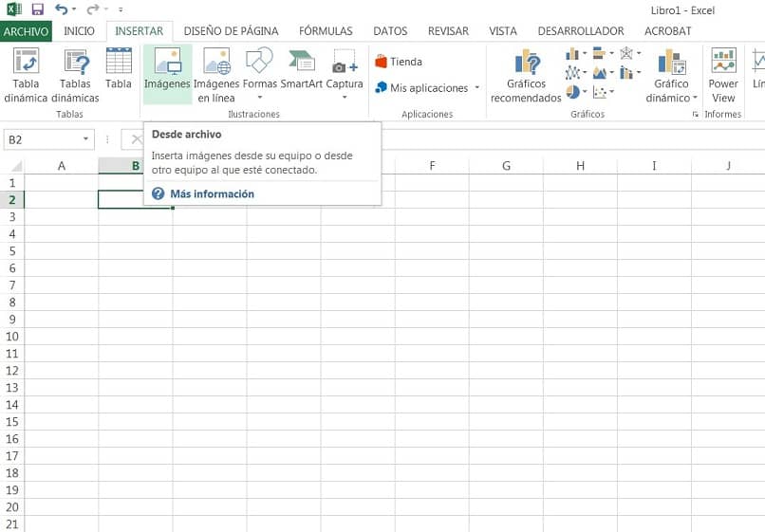Insert a pie chart
This screenshot has width=765, height=532.
click(572, 91)
